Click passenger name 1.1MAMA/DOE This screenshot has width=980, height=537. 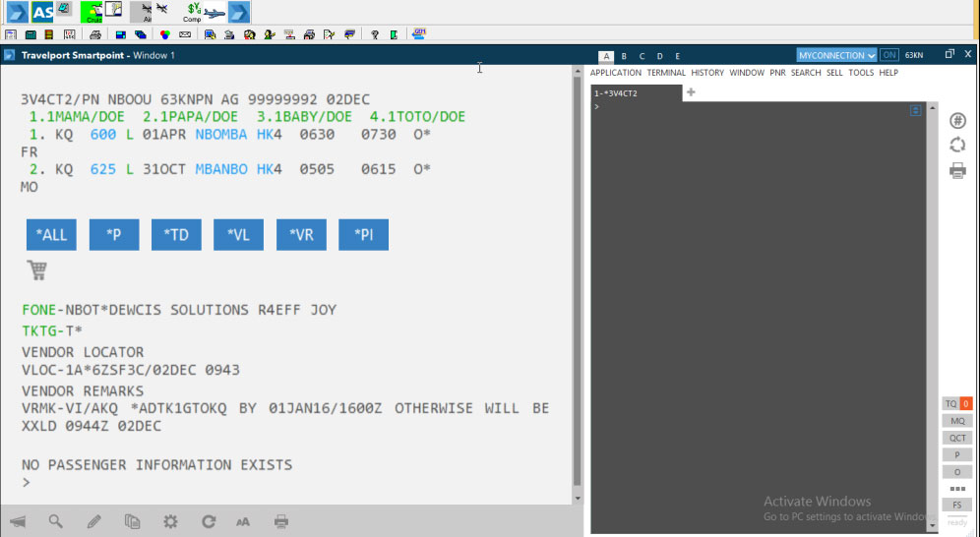76,117
